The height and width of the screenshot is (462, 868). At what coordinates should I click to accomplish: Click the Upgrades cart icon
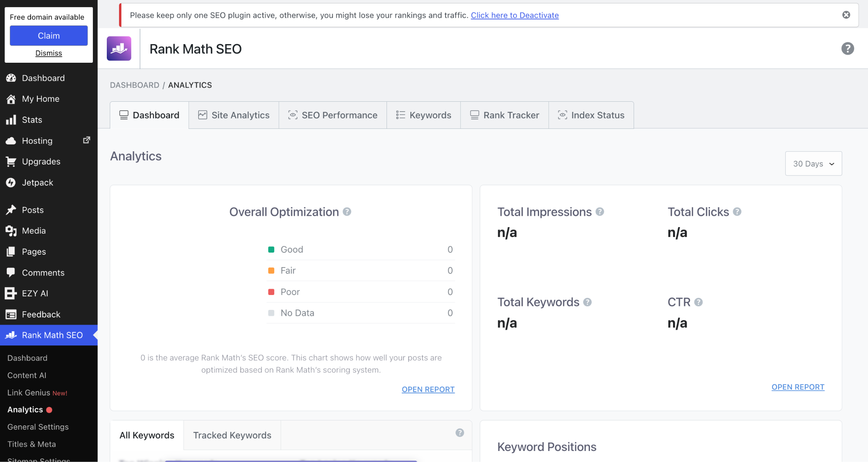point(11,161)
